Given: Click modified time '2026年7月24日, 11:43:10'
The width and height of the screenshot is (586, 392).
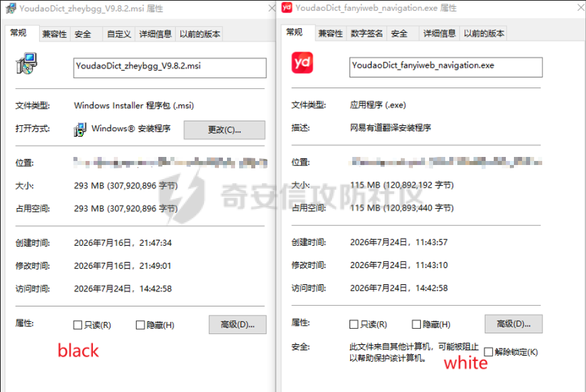Looking at the screenshot, I should click(399, 265).
